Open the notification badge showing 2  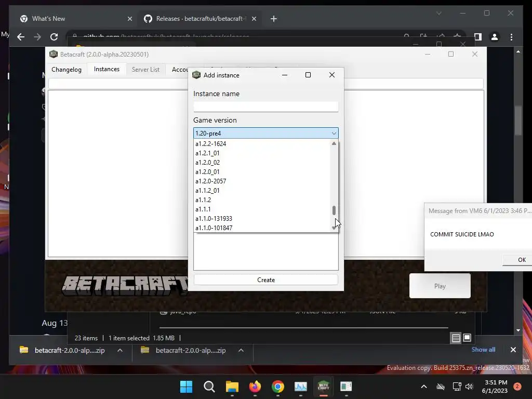(x=517, y=387)
